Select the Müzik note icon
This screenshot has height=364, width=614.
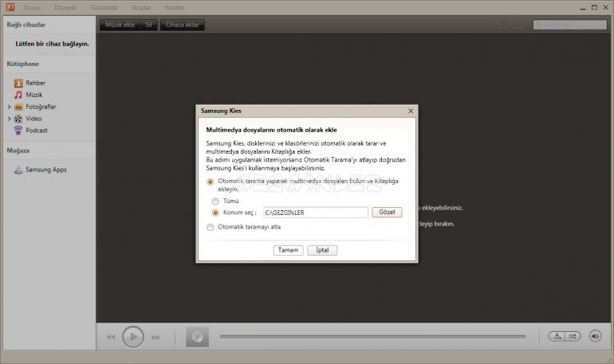pos(18,95)
